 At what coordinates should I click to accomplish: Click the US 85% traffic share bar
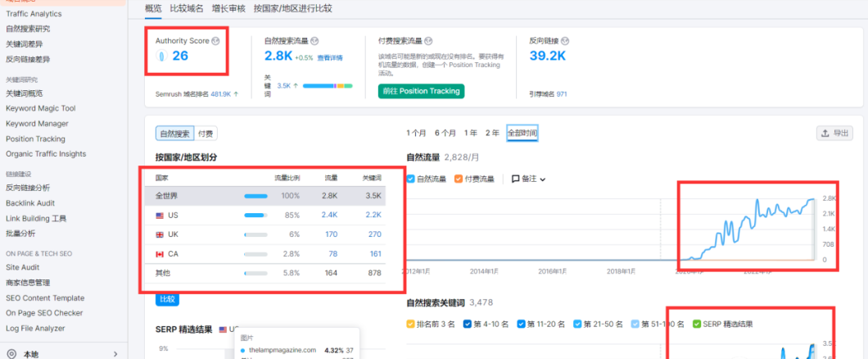255,215
